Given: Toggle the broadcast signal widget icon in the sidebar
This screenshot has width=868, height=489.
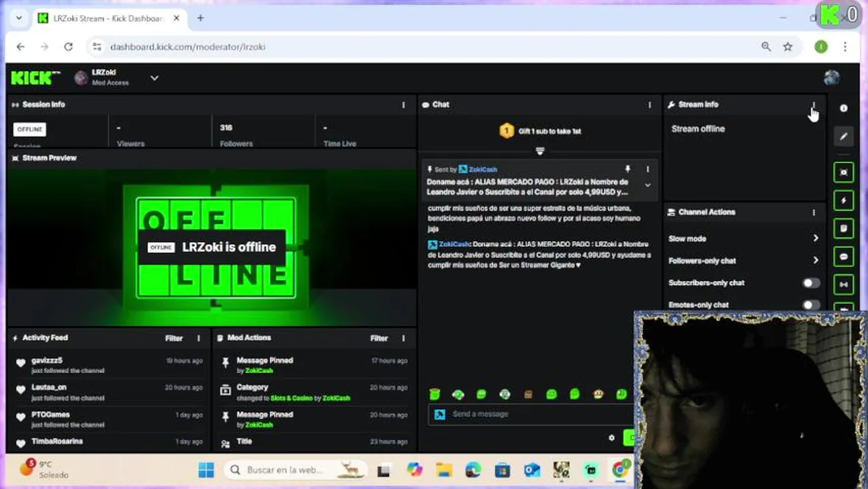Looking at the screenshot, I should [843, 285].
